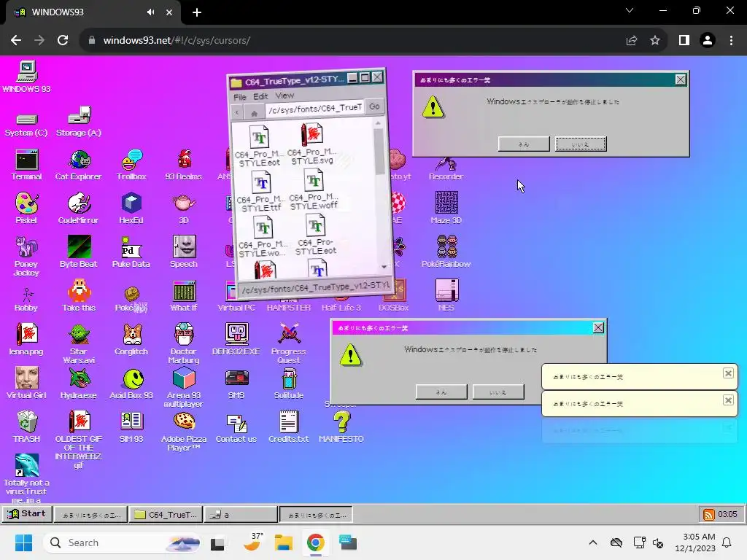Switch to C64_TrueT taskbar item
The image size is (747, 560).
166,514
